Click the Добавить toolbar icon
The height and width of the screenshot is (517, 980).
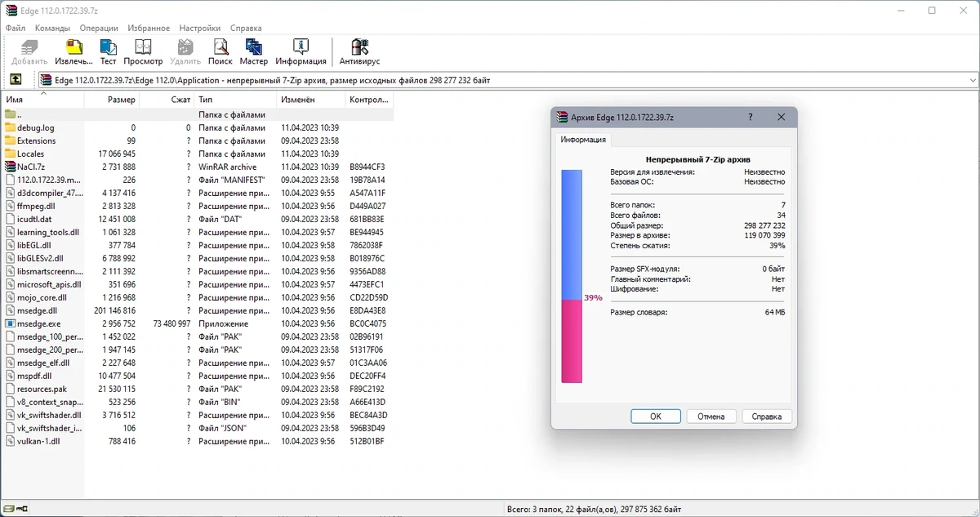tap(30, 47)
